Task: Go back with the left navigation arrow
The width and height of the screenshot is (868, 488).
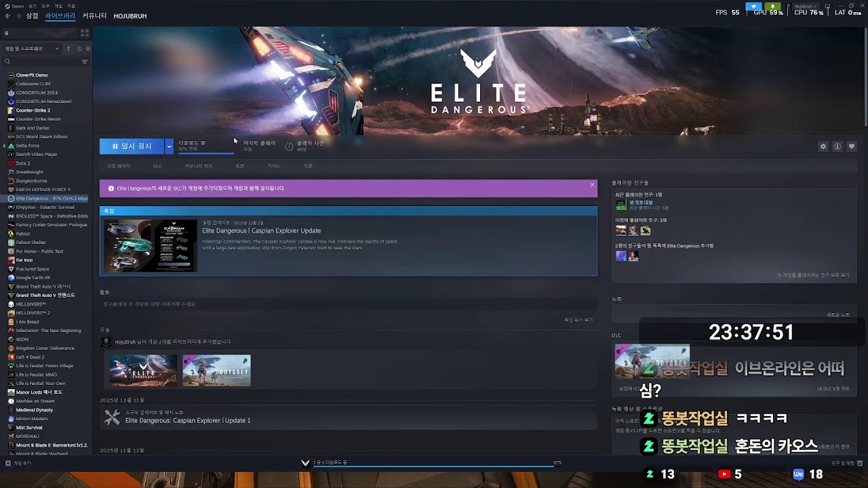Action: (x=7, y=16)
